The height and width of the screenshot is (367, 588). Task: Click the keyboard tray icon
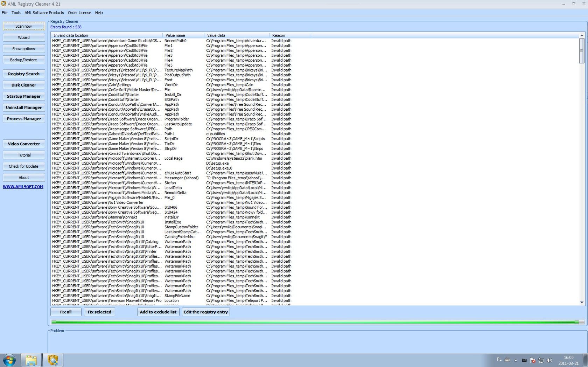pyautogui.click(x=507, y=360)
